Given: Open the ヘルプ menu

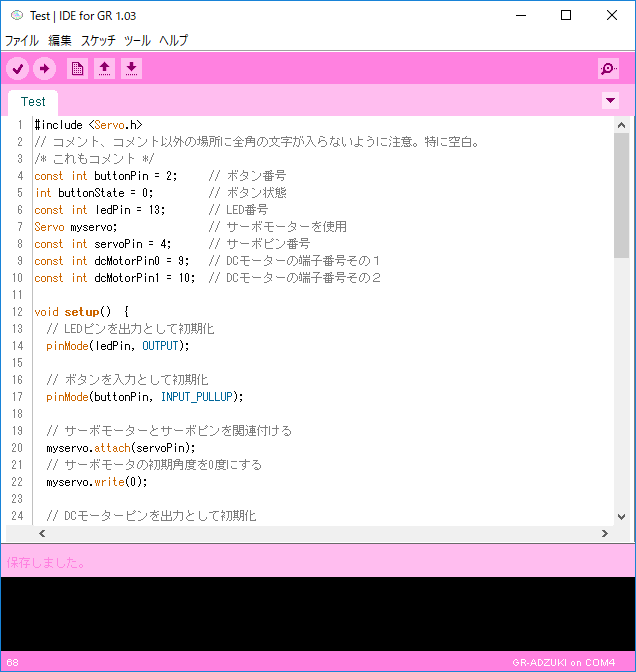Looking at the screenshot, I should pyautogui.click(x=174, y=40).
